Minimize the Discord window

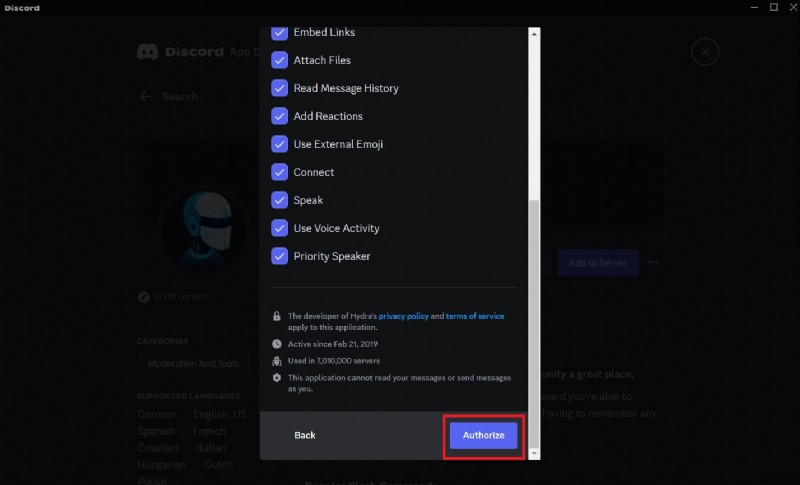(x=754, y=7)
